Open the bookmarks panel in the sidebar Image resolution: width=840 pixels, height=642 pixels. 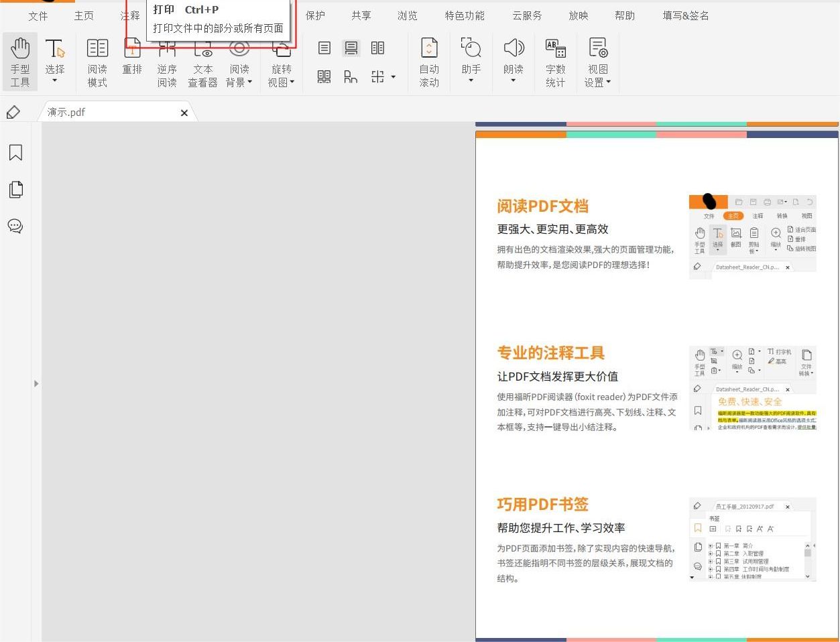pyautogui.click(x=15, y=152)
